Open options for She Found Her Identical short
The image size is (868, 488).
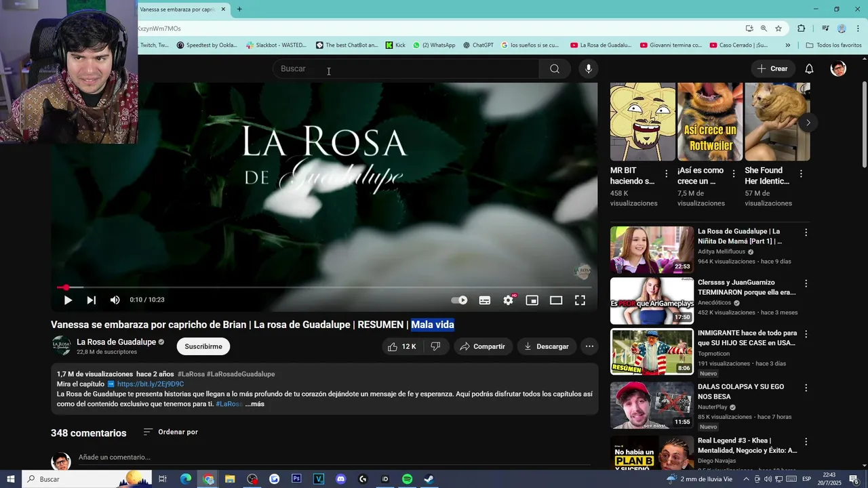801,174
